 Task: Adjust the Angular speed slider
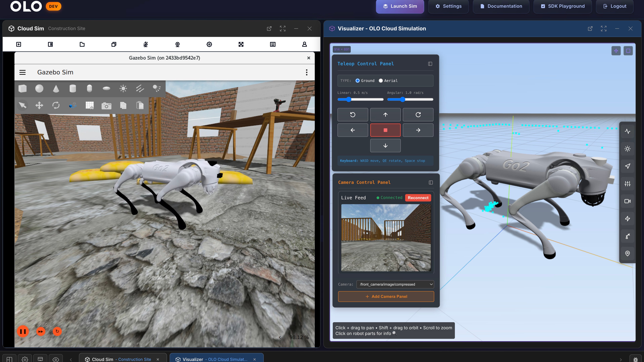pos(410,99)
